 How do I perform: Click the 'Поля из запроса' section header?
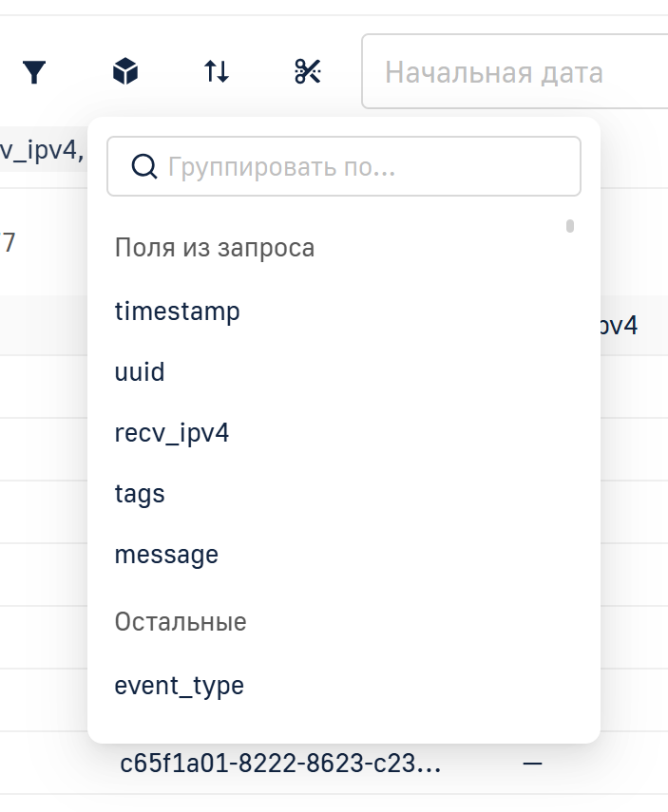[215, 248]
